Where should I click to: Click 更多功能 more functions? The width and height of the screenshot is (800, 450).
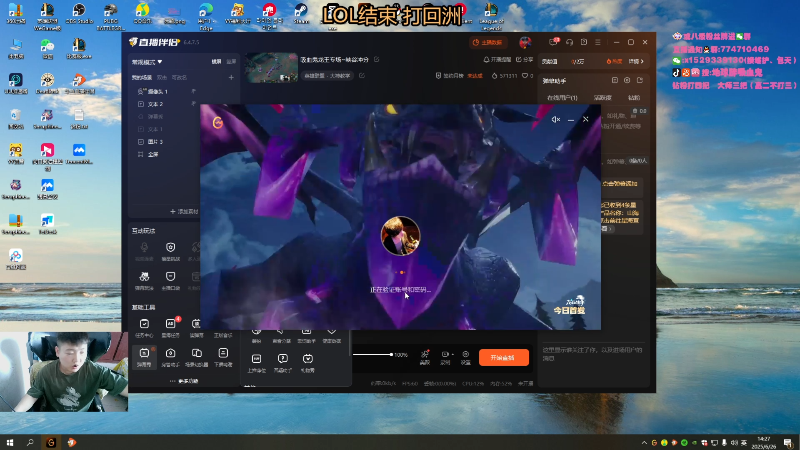point(185,381)
